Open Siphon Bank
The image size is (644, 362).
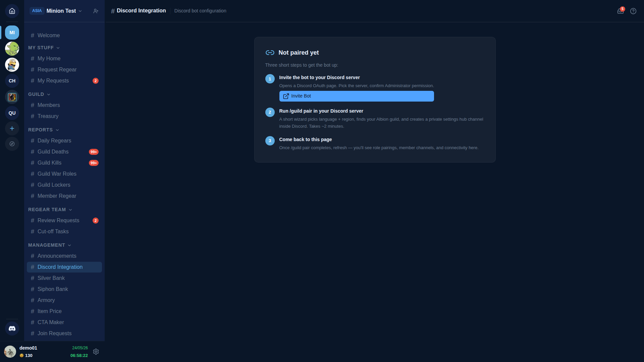(x=64, y=289)
